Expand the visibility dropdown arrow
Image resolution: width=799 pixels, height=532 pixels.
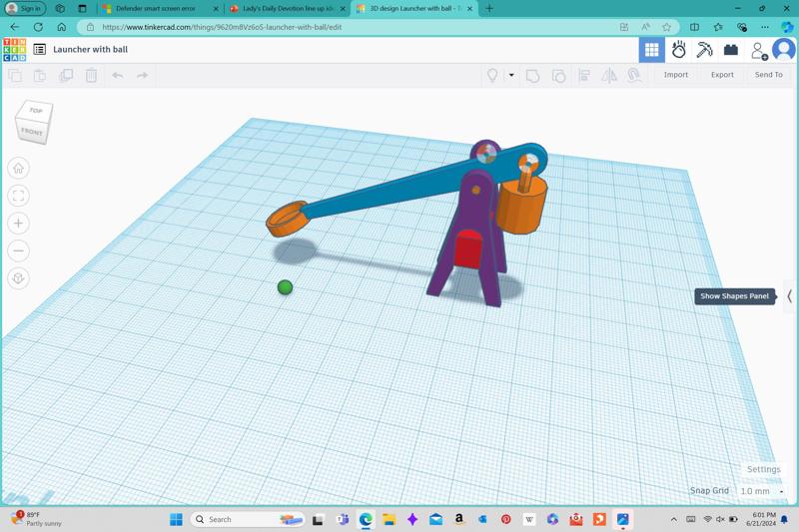coord(511,75)
